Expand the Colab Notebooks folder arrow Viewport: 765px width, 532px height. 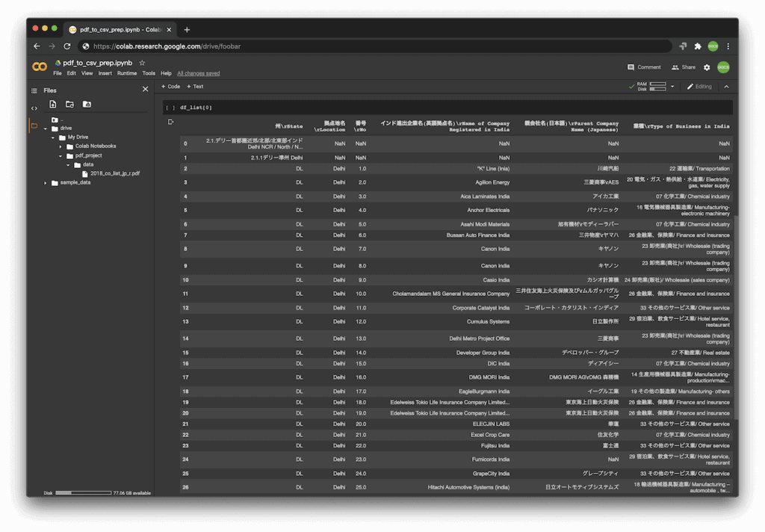pyautogui.click(x=61, y=146)
